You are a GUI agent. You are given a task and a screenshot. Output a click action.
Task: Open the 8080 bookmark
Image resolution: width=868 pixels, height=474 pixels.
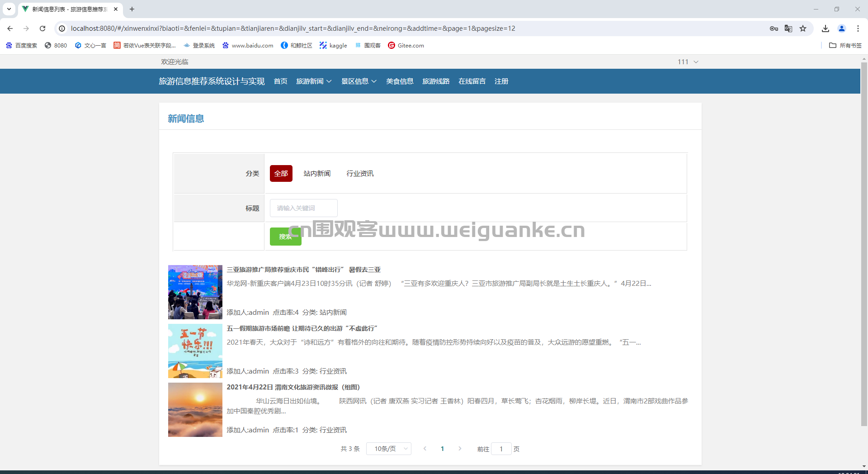(56, 45)
